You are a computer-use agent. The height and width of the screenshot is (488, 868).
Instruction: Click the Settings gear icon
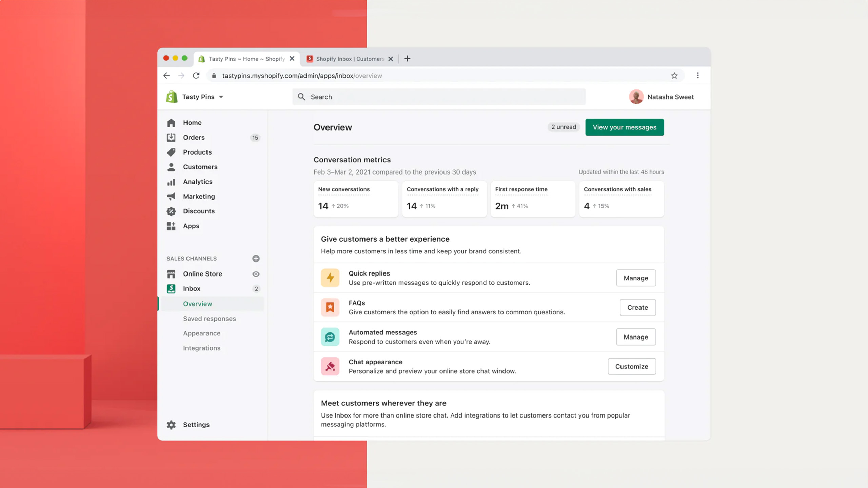click(x=171, y=425)
